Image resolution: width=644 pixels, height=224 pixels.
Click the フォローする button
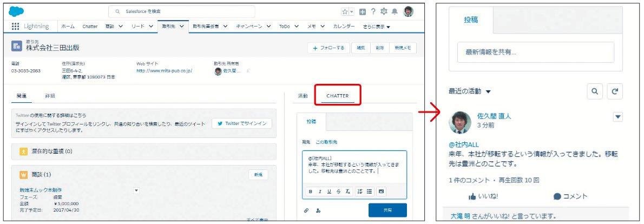pos(328,48)
